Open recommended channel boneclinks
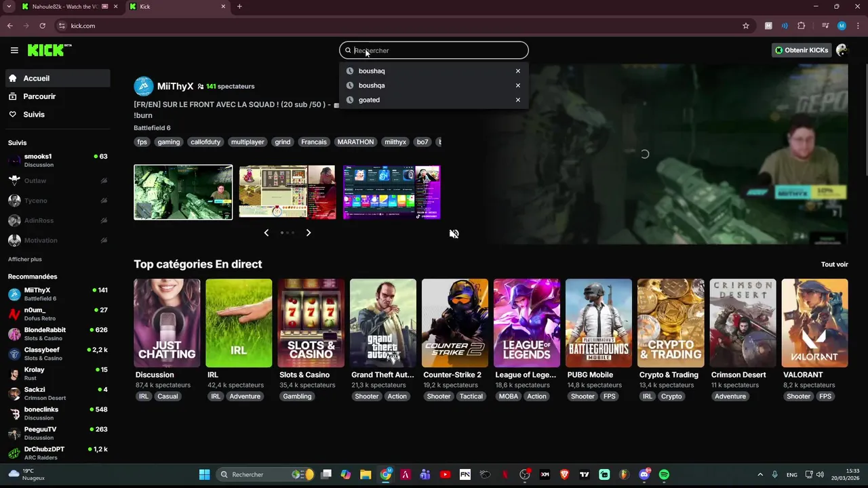Viewport: 868px width, 488px height. (x=58, y=413)
